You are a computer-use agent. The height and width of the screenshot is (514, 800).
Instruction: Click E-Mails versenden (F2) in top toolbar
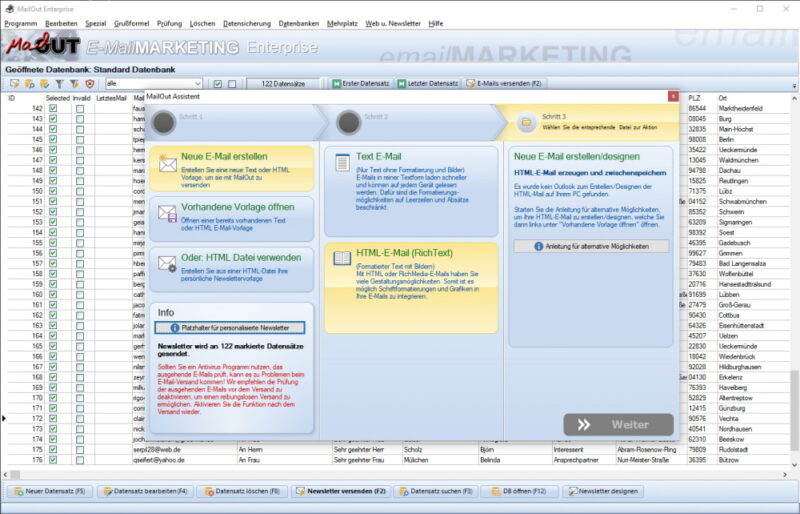(504, 83)
